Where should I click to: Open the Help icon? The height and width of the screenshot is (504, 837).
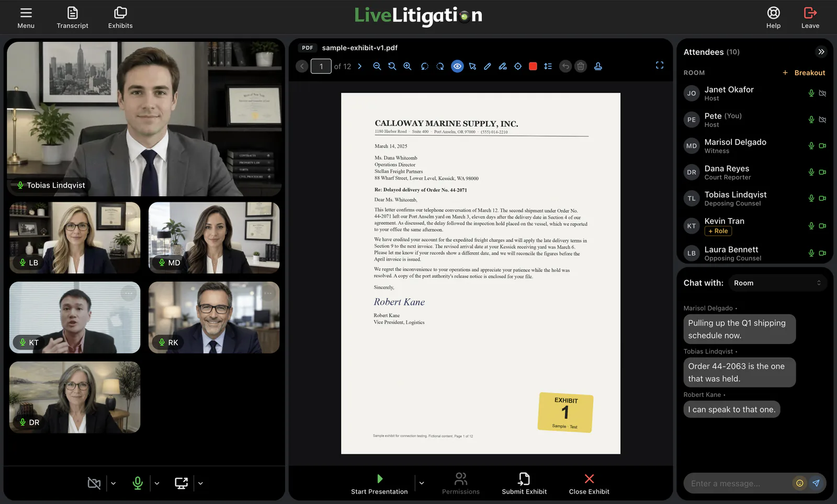click(x=773, y=18)
